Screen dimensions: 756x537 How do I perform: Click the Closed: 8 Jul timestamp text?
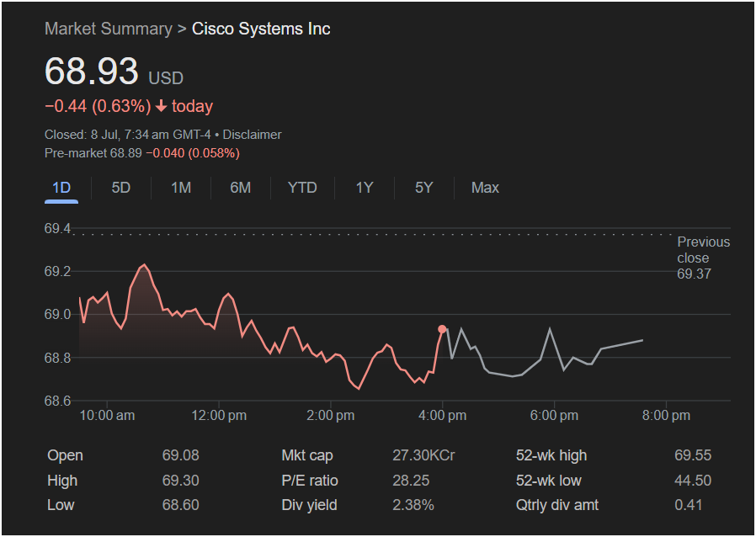(127, 135)
